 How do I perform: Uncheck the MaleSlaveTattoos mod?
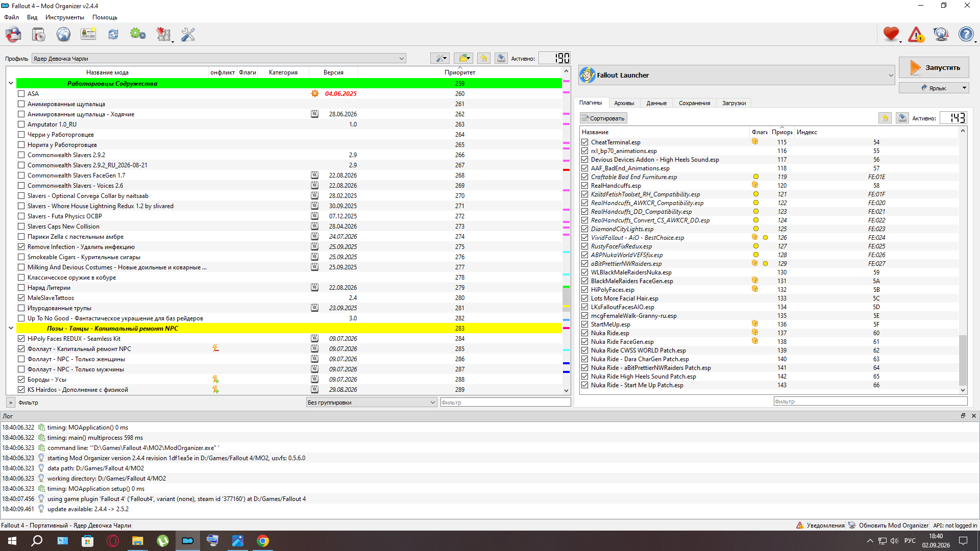click(21, 298)
